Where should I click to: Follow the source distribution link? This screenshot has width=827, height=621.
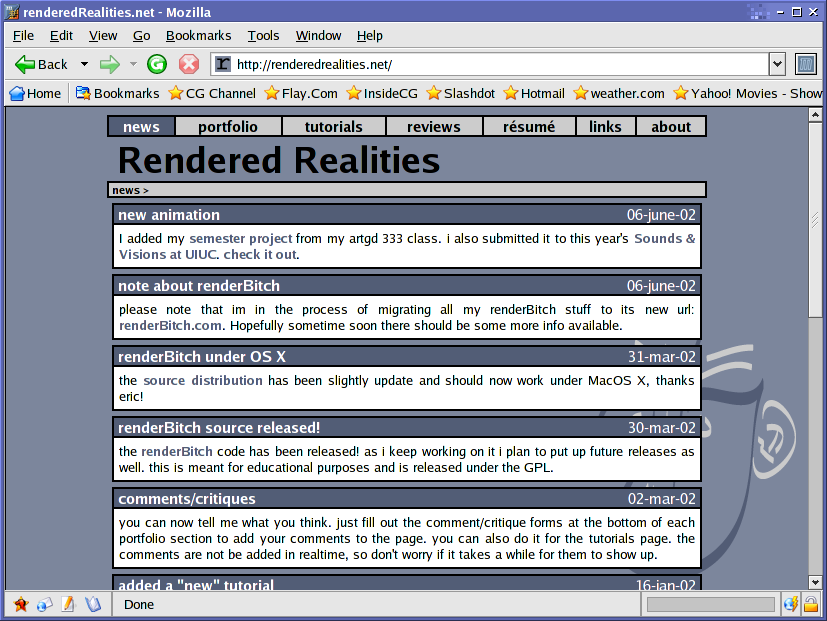click(x=203, y=380)
